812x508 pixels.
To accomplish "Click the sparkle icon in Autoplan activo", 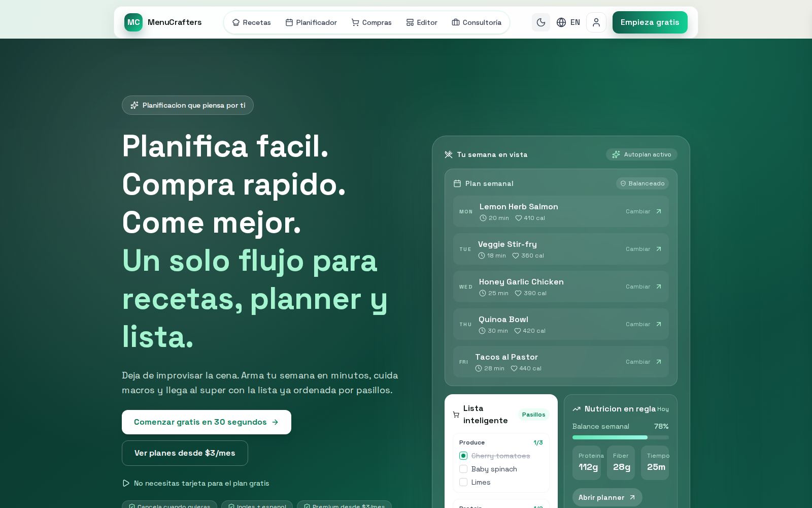I will point(616,154).
